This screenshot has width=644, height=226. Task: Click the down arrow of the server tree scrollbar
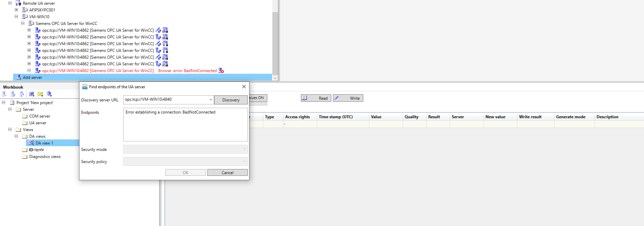pyautogui.click(x=275, y=78)
